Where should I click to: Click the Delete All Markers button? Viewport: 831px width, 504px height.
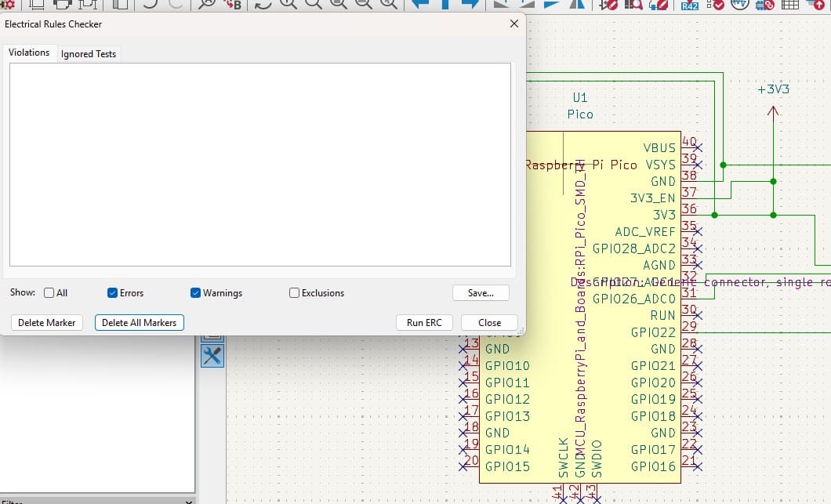(x=140, y=323)
